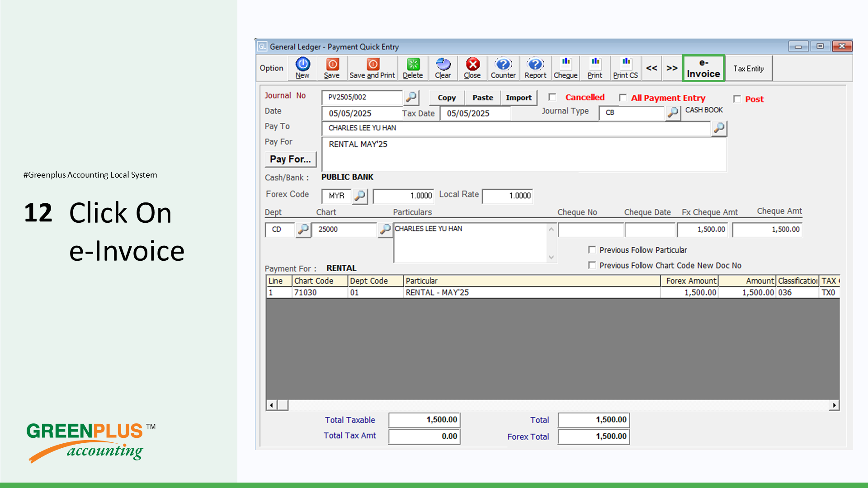868x488 pixels.
Task: Click the Print toolbar icon
Action: 595,68
